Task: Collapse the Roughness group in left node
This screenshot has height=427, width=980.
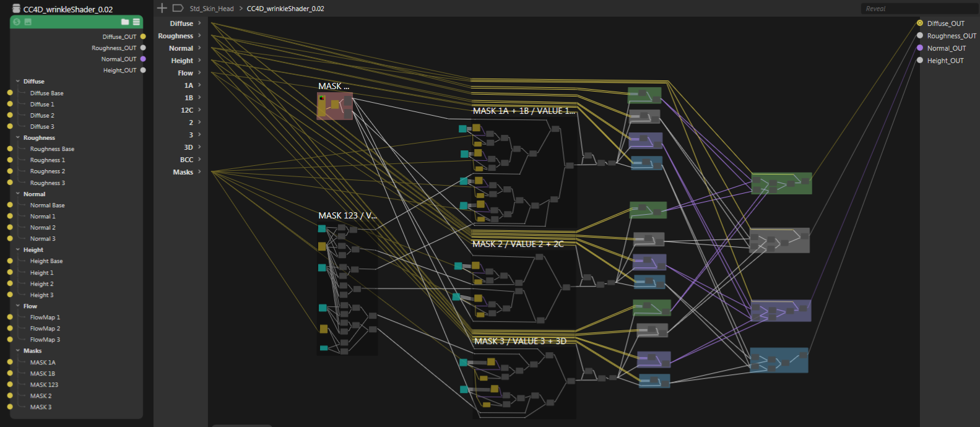Action: point(18,137)
